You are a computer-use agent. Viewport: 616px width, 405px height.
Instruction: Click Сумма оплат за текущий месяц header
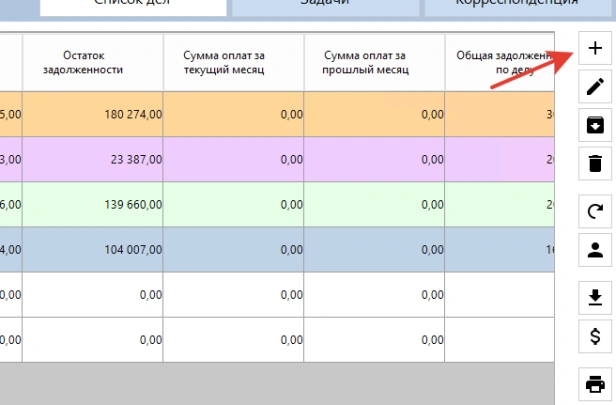(234, 62)
